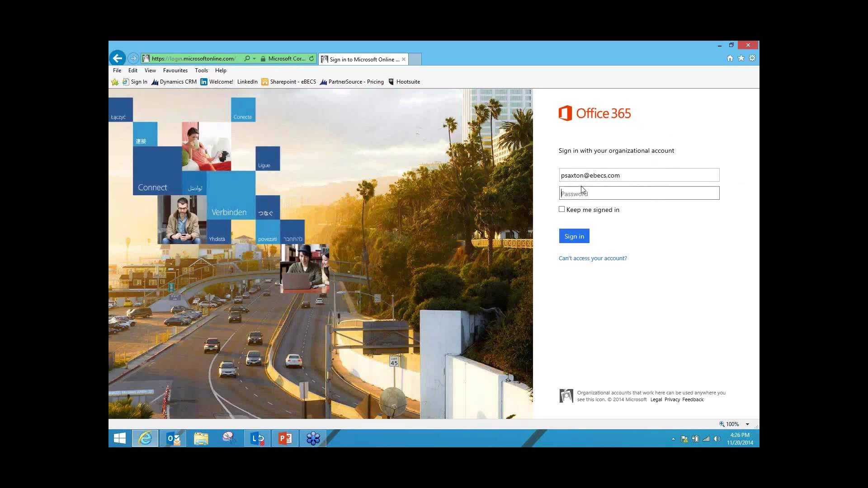Viewport: 868px width, 488px height.
Task: Click the blue Sign in button
Action: click(x=574, y=236)
